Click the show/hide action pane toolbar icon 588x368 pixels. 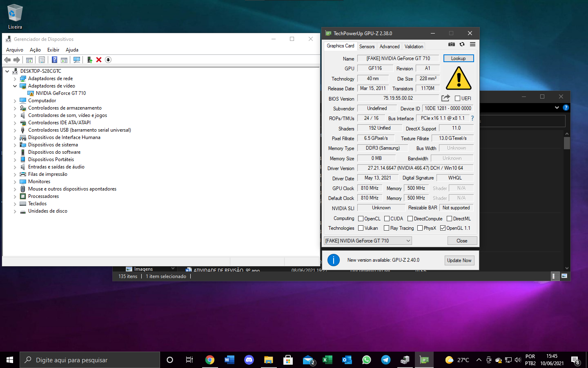(64, 60)
